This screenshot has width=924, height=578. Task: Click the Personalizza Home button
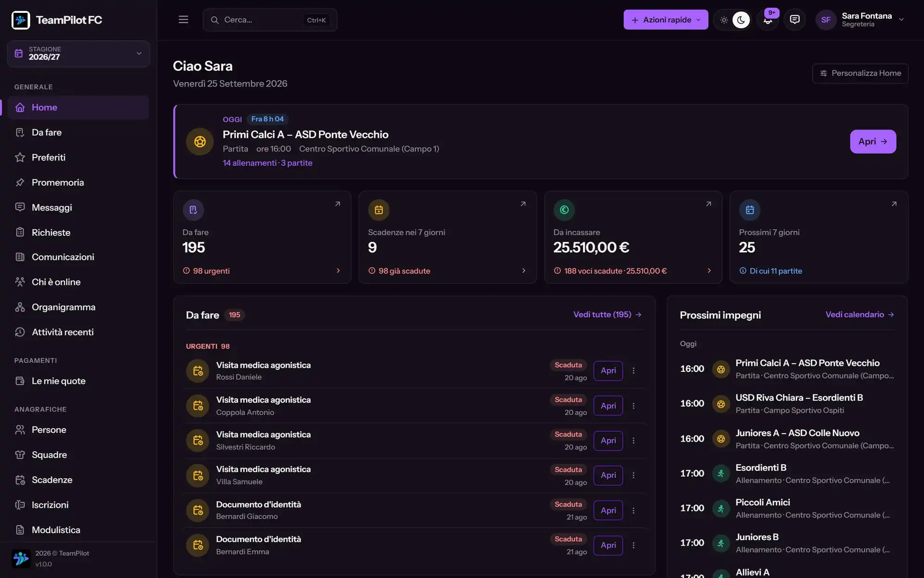pyautogui.click(x=860, y=74)
